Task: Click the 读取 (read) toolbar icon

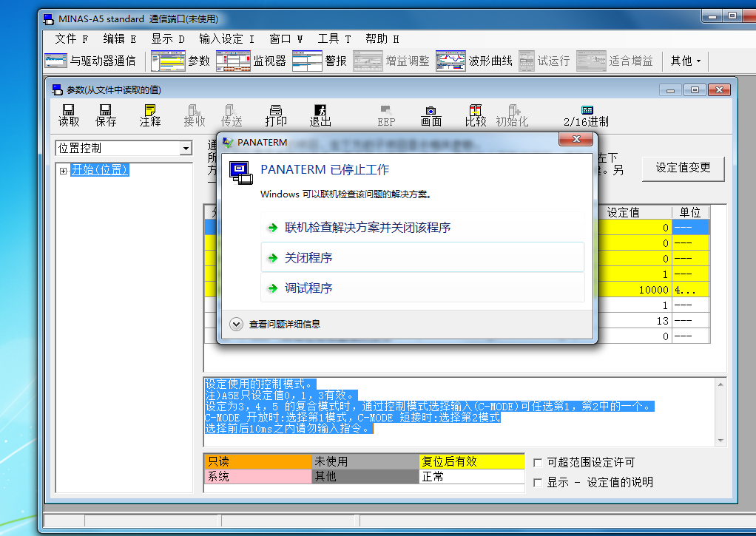Action: (x=69, y=115)
